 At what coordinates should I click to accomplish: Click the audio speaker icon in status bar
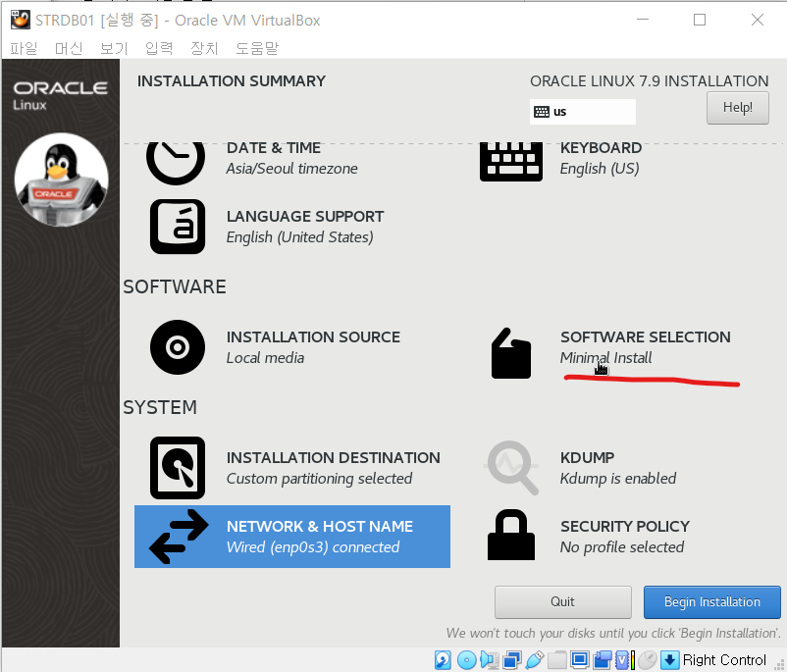tap(489, 659)
